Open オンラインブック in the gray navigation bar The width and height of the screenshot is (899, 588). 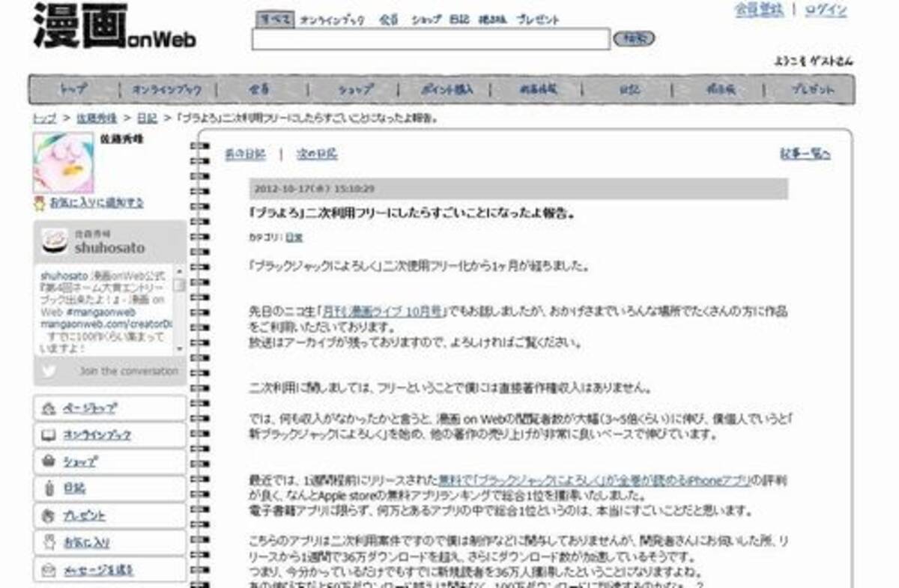tap(167, 89)
